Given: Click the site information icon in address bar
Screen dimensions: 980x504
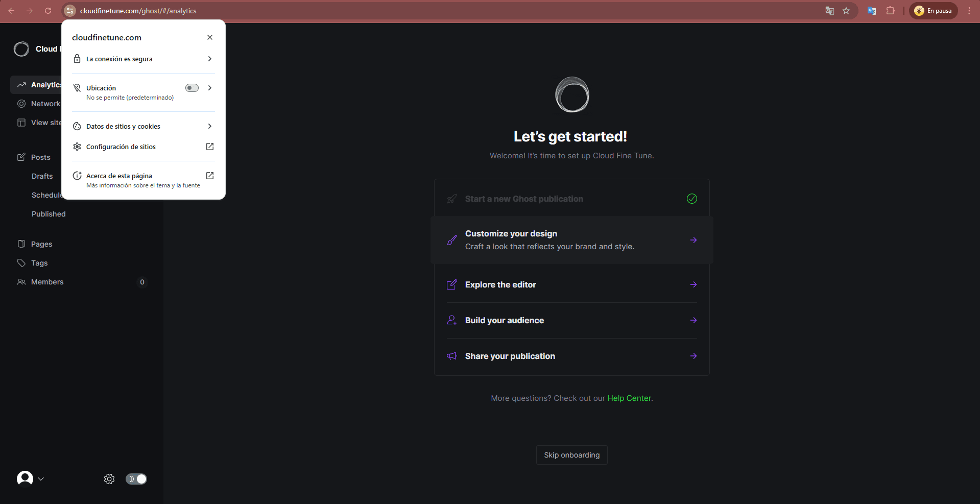Looking at the screenshot, I should [70, 11].
